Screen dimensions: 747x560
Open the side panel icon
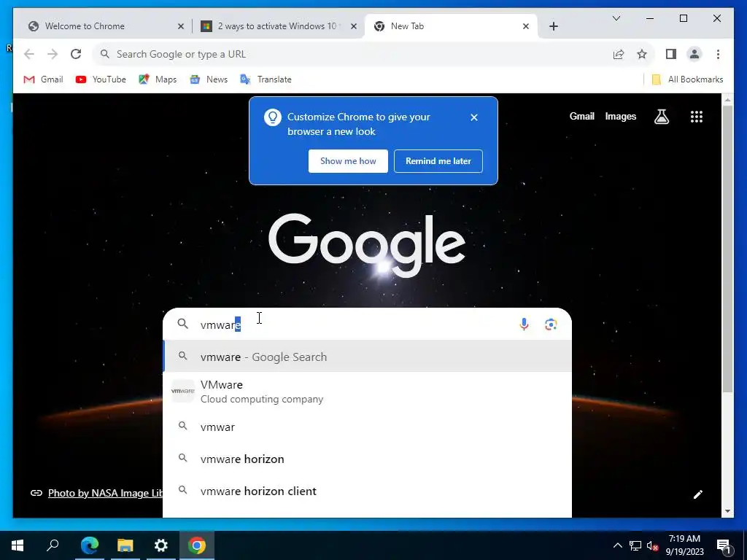(x=671, y=54)
